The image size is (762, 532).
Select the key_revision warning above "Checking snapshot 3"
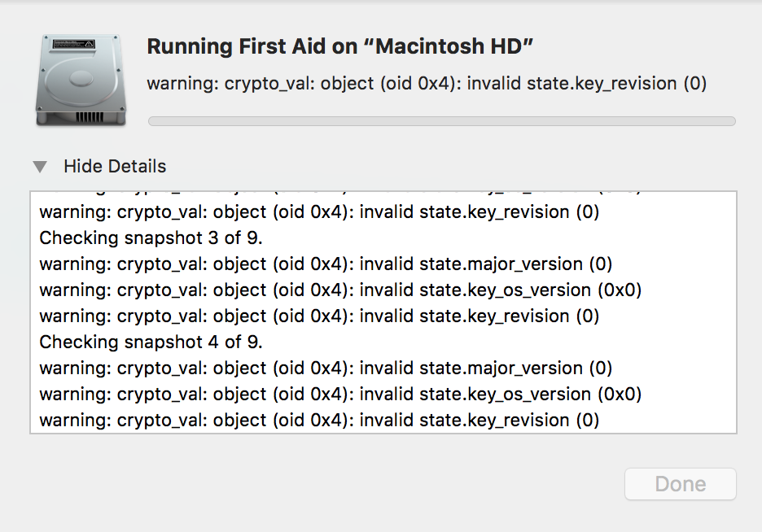tap(319, 212)
